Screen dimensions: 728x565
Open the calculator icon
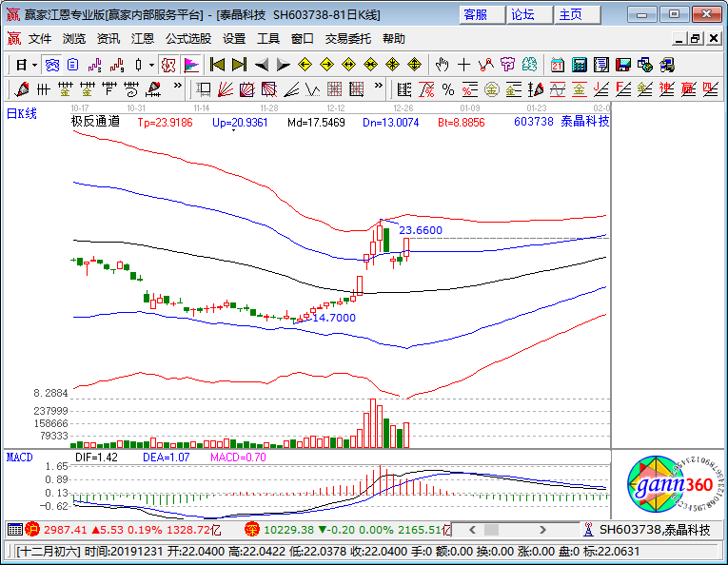click(579, 65)
